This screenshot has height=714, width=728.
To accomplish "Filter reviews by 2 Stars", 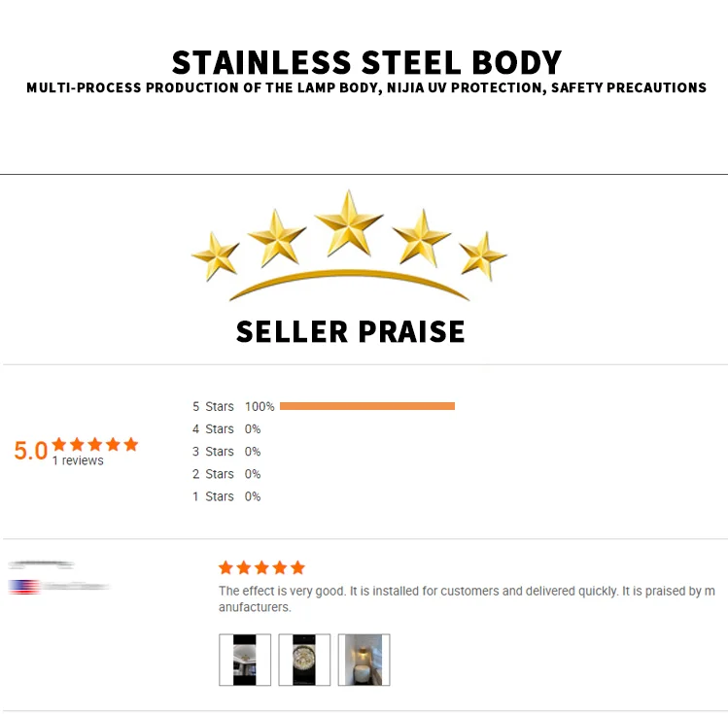I will coord(213,473).
